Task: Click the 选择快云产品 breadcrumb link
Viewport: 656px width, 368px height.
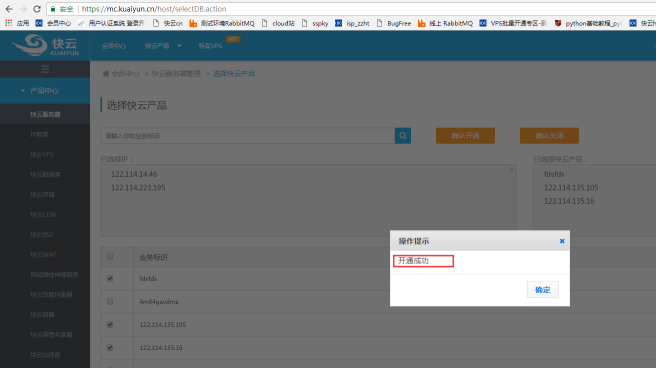Action: pyautogui.click(x=234, y=74)
